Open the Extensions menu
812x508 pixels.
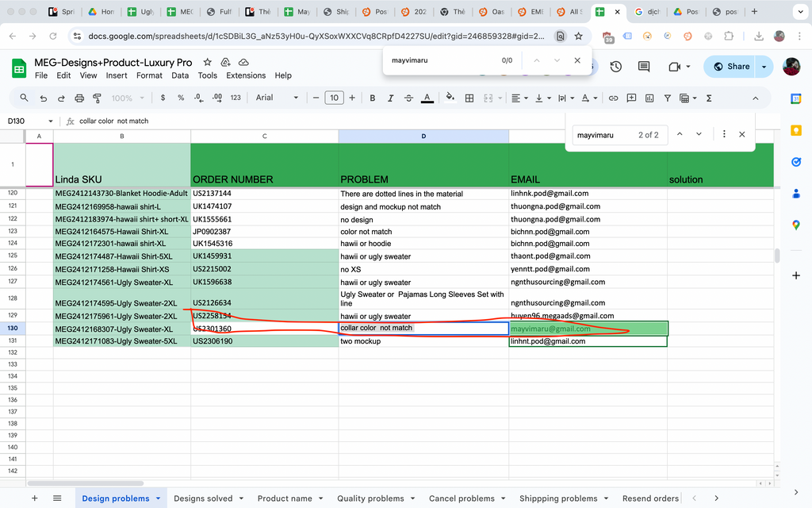246,75
